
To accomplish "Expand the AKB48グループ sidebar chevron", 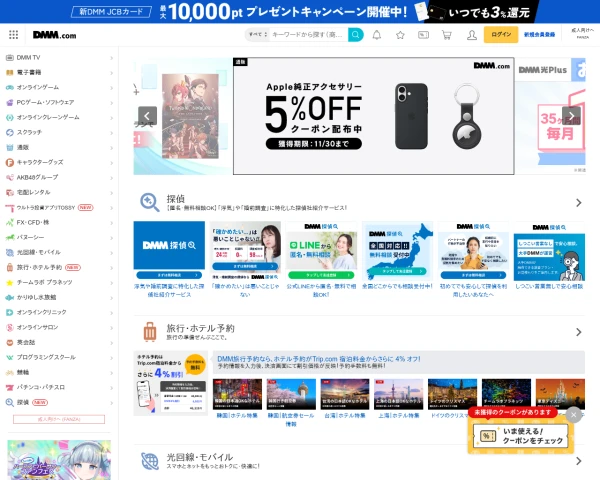I will (111, 178).
